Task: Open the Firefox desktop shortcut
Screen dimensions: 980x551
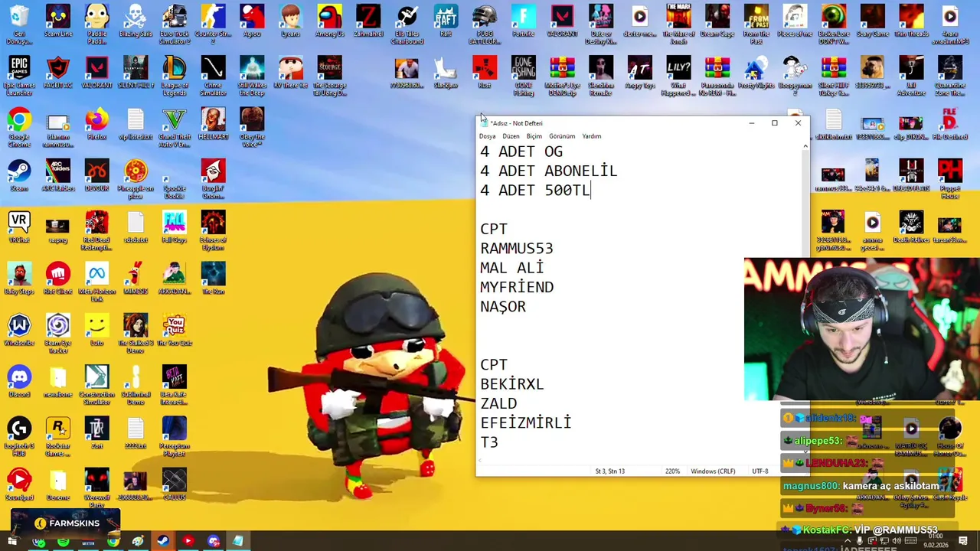Action: tap(96, 124)
